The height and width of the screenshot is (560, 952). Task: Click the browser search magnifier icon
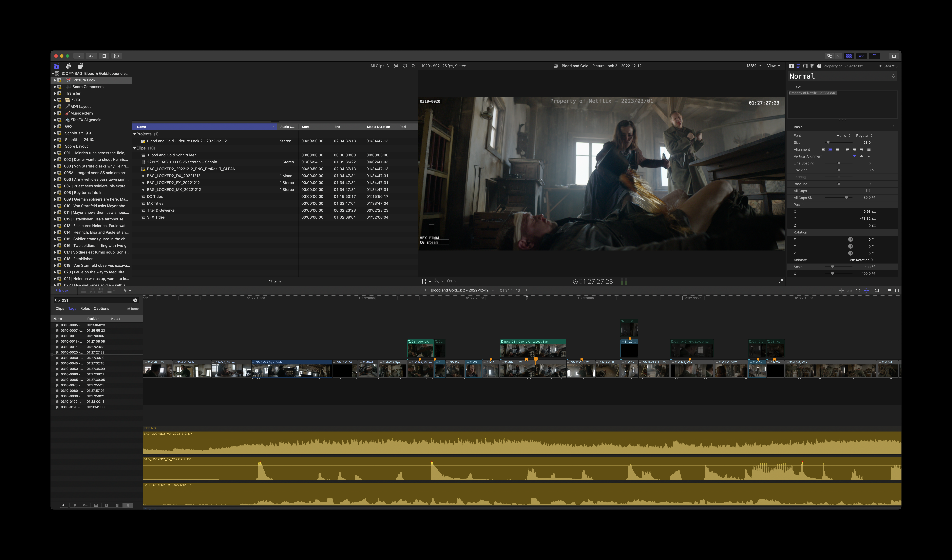click(413, 66)
